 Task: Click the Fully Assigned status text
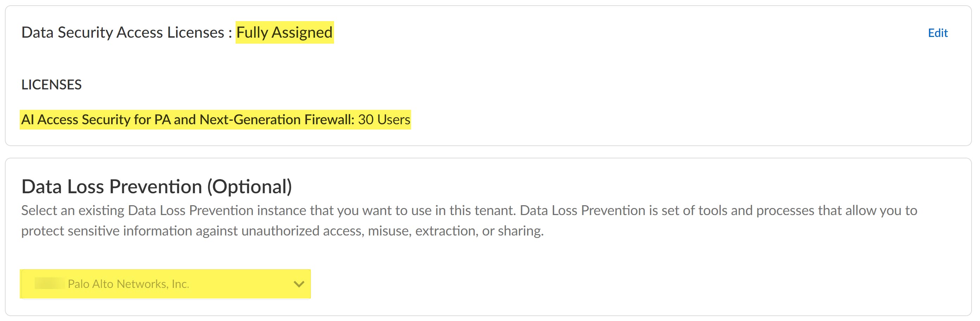[284, 33]
